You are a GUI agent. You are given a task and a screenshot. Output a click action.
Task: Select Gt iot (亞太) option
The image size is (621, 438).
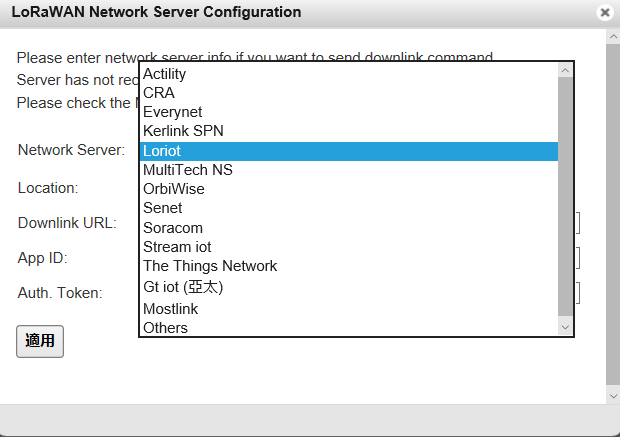[349, 287]
